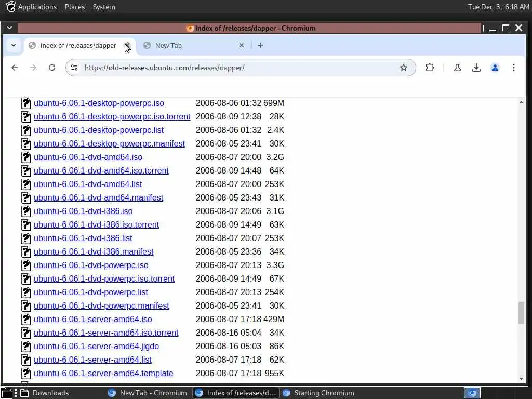Screen dimensions: 532x399
Task: Bookmark this page with the star icon
Action: 403,68
